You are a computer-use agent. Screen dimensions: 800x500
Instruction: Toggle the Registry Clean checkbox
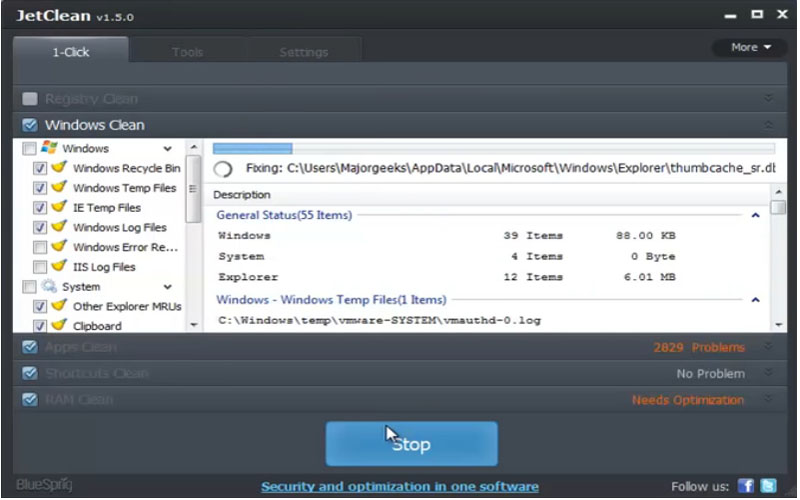coord(30,99)
